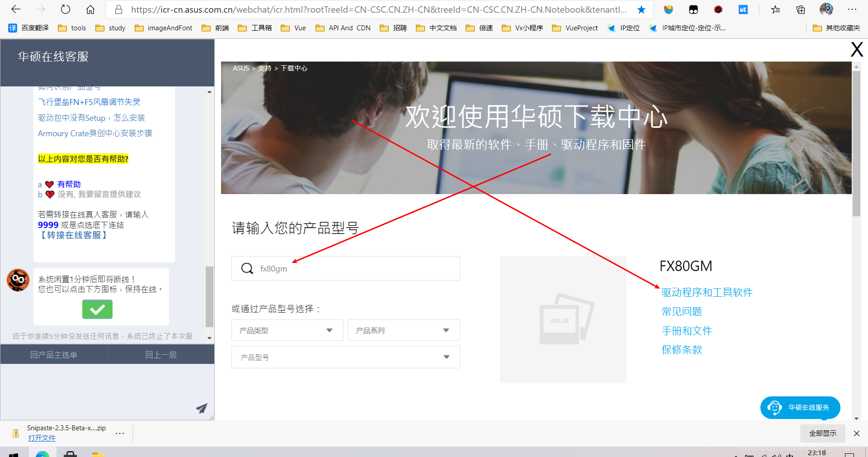Click the FX80GM product image placeholder
This screenshot has width=868, height=457.
(x=563, y=319)
